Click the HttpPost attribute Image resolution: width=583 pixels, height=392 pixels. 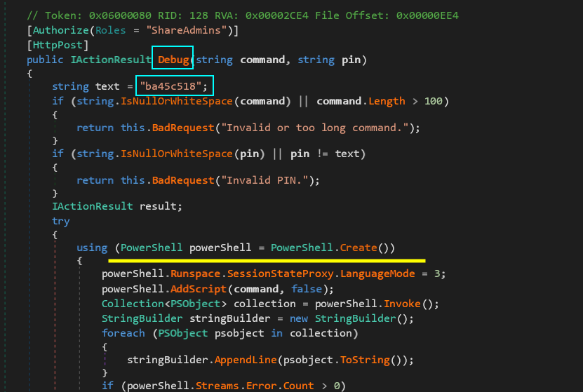[58, 45]
